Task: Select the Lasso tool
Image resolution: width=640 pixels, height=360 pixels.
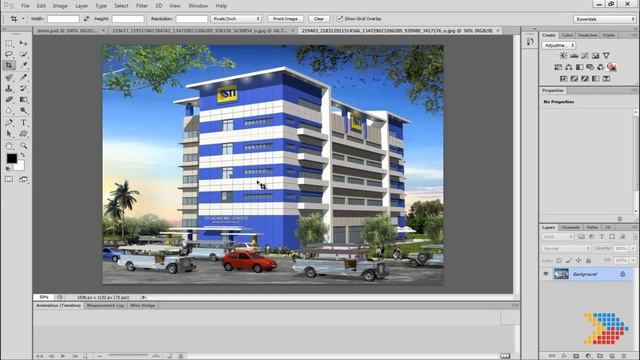Action: tap(9, 54)
